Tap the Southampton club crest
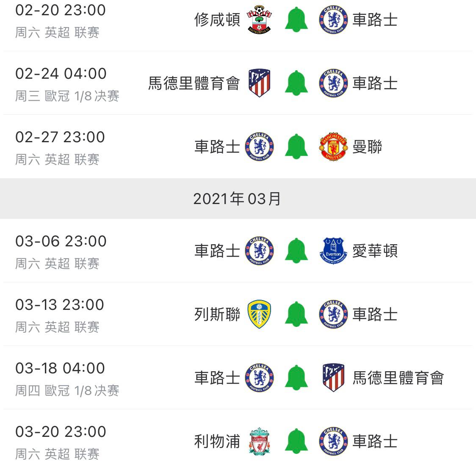 (x=259, y=20)
